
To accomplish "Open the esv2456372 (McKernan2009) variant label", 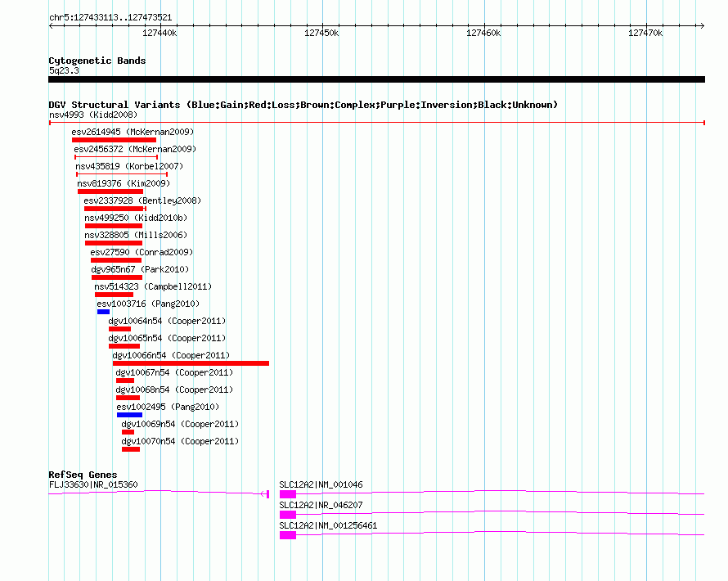I will pyautogui.click(x=135, y=149).
